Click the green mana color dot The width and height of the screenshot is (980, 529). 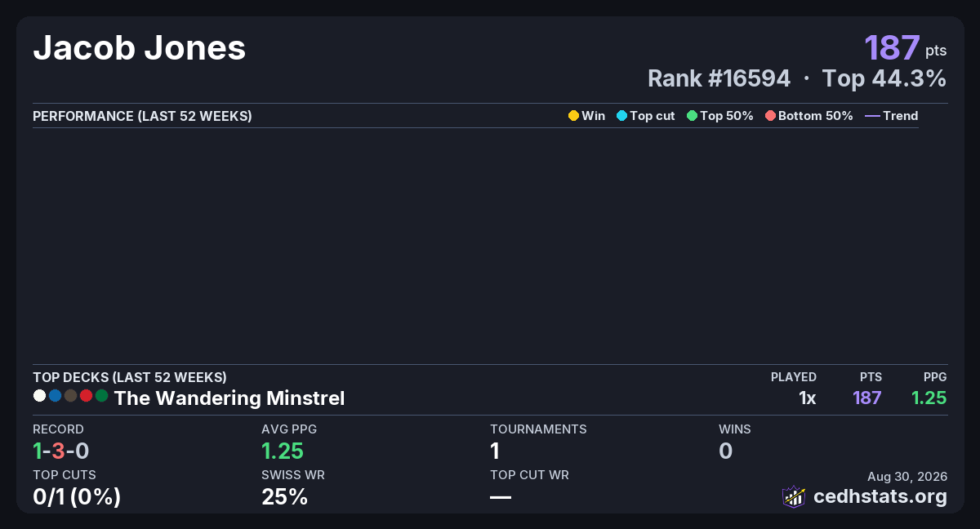(x=101, y=396)
